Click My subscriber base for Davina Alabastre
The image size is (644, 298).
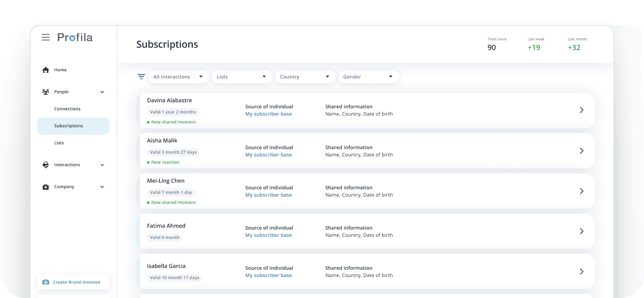point(269,114)
